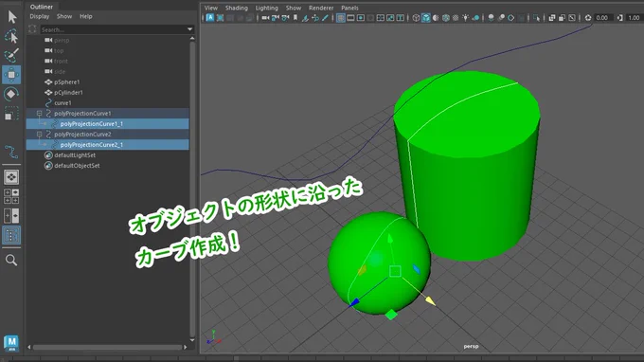Click the field chart icon
This screenshot has width=644, height=362.
coord(381,18)
